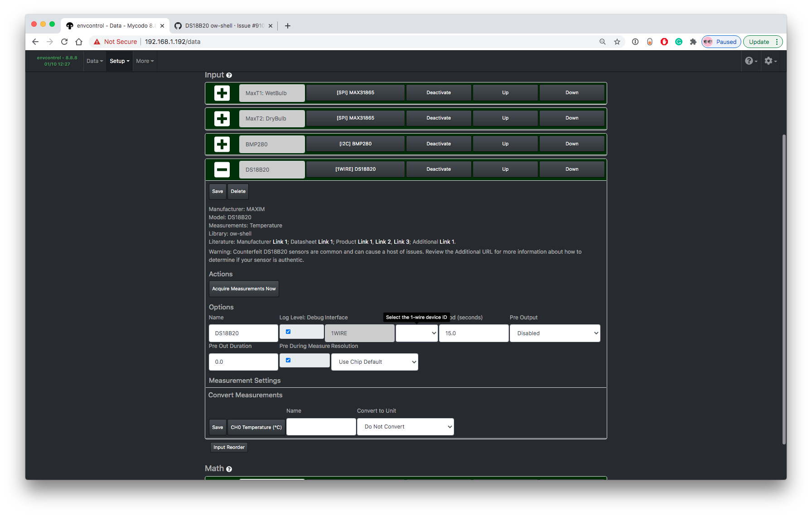Open the gear configuration menu
The width and height of the screenshot is (812, 516).
click(769, 60)
